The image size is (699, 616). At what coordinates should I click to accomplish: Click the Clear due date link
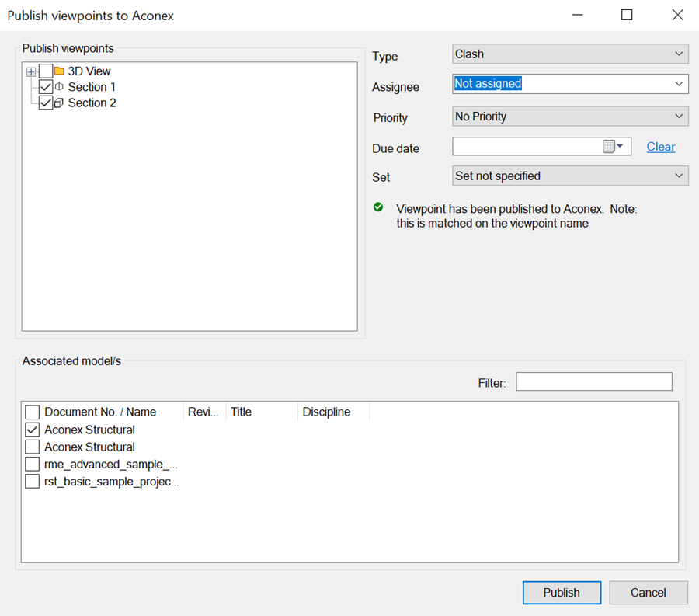661,147
